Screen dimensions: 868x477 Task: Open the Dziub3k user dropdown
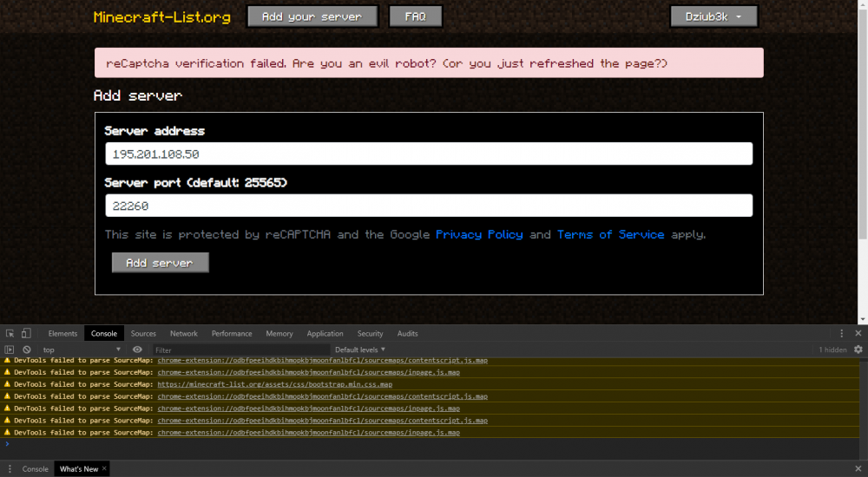[713, 16]
